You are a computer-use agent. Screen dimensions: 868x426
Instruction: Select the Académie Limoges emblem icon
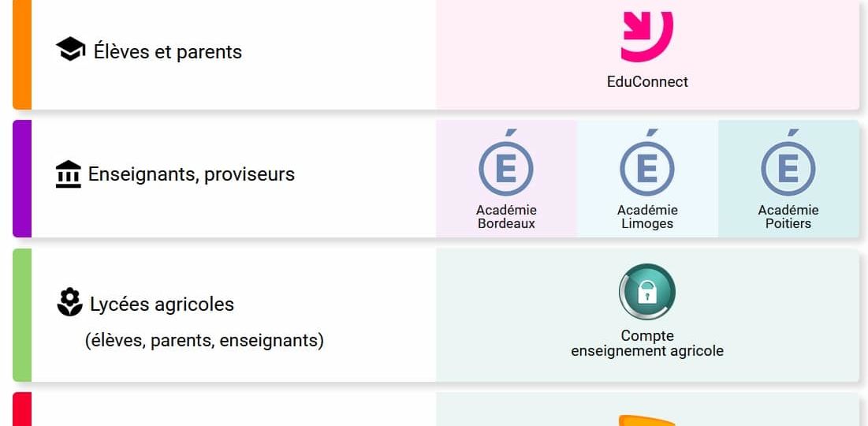tap(647, 167)
